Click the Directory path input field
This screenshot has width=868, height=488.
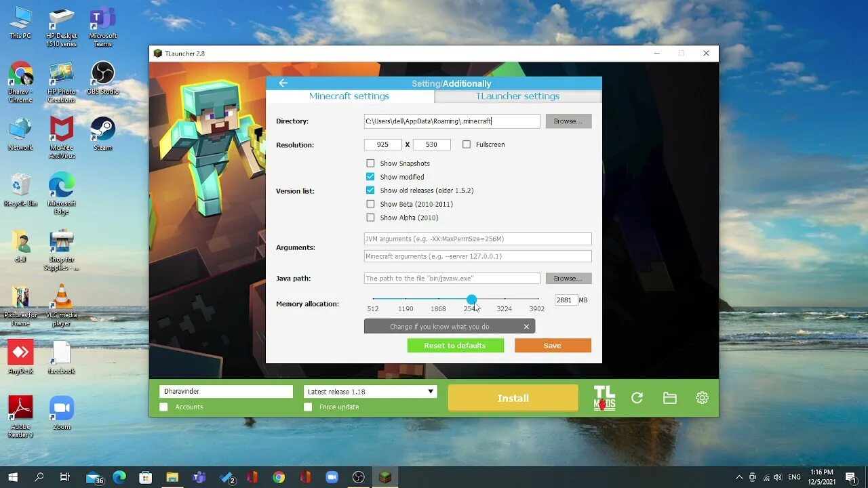452,121
